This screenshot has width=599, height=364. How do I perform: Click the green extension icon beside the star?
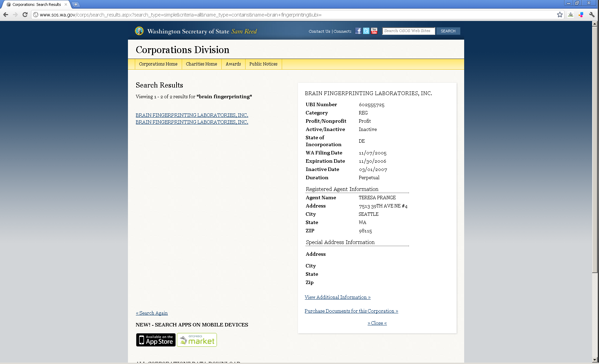(x=571, y=14)
